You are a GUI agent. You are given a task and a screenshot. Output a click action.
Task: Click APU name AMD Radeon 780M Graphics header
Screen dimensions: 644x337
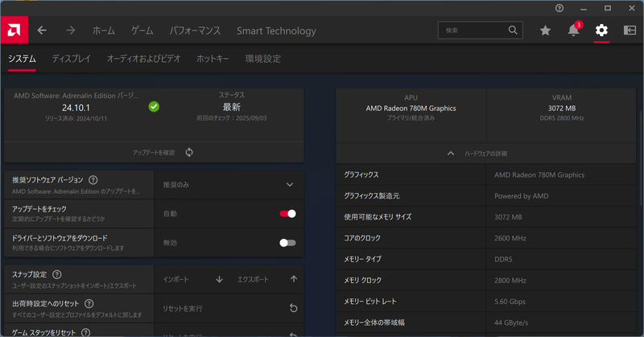411,109
